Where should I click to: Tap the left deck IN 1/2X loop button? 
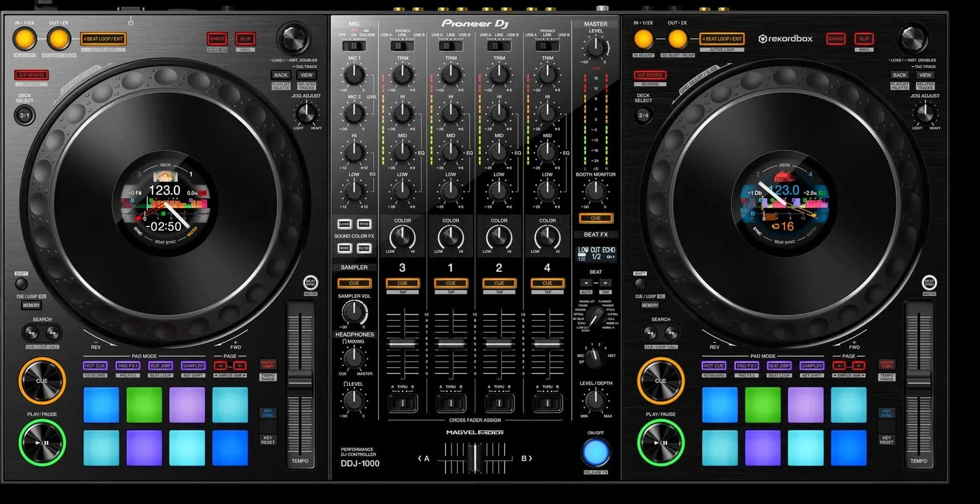[25, 40]
